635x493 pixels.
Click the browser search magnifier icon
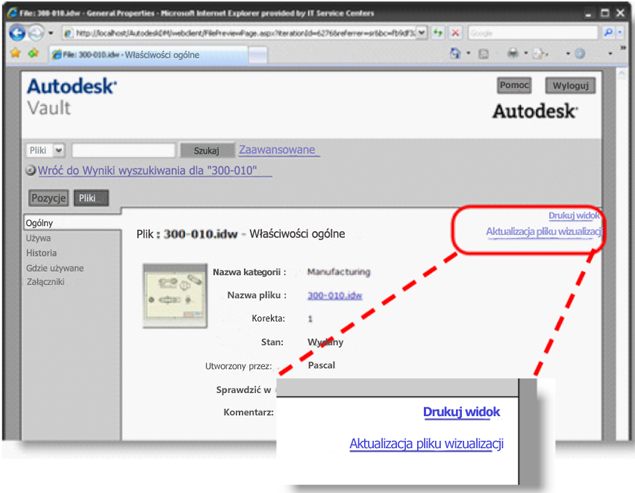click(x=607, y=33)
